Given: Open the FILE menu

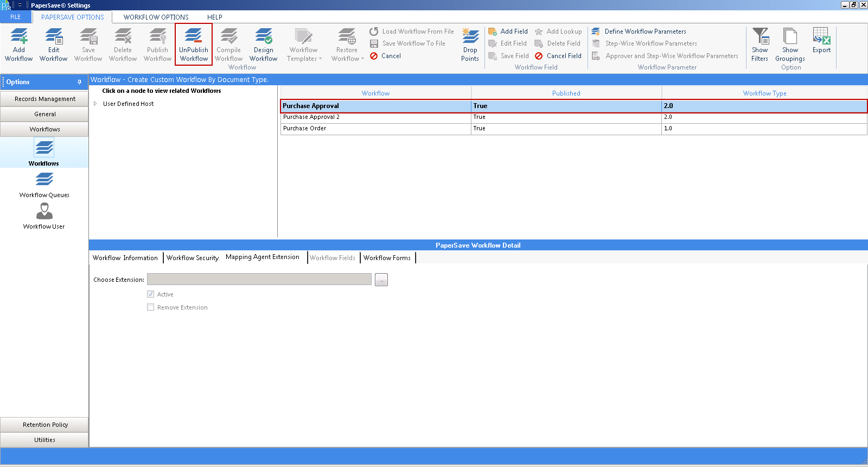Looking at the screenshot, I should coord(15,17).
